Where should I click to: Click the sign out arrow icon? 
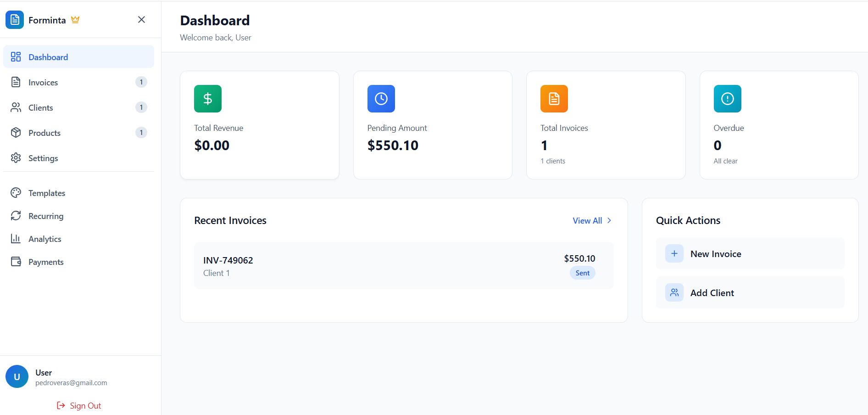61,405
